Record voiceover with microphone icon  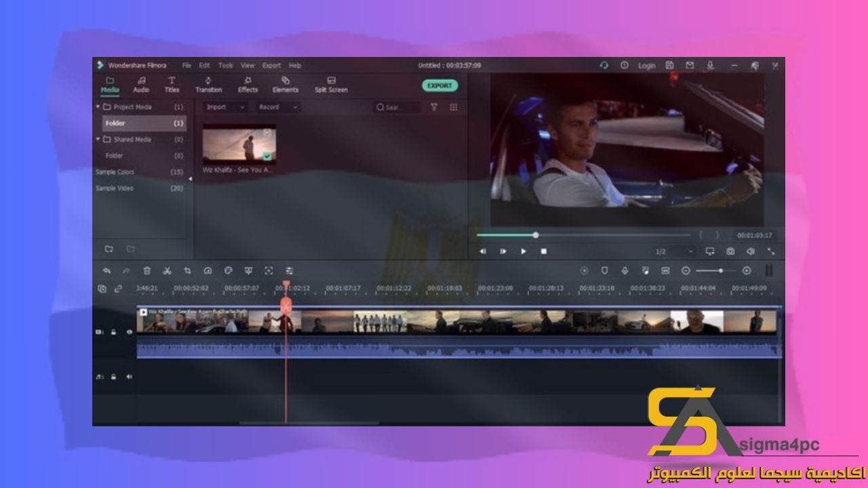625,270
